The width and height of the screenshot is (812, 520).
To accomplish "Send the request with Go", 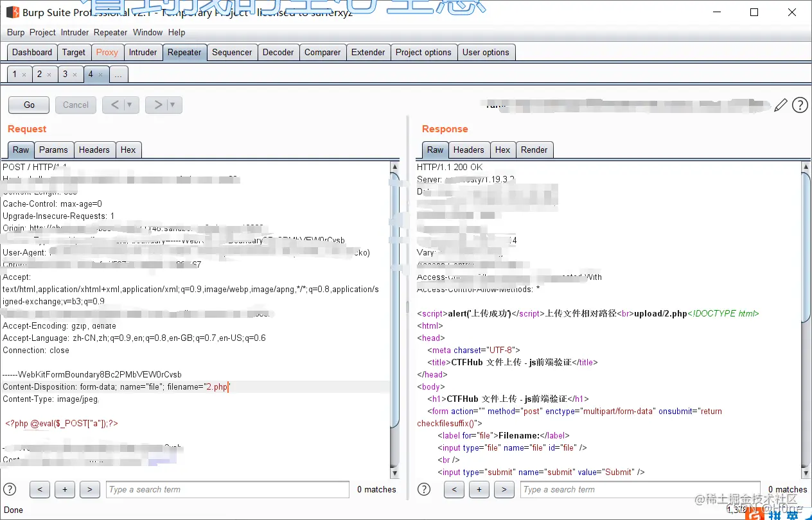I will pos(29,105).
